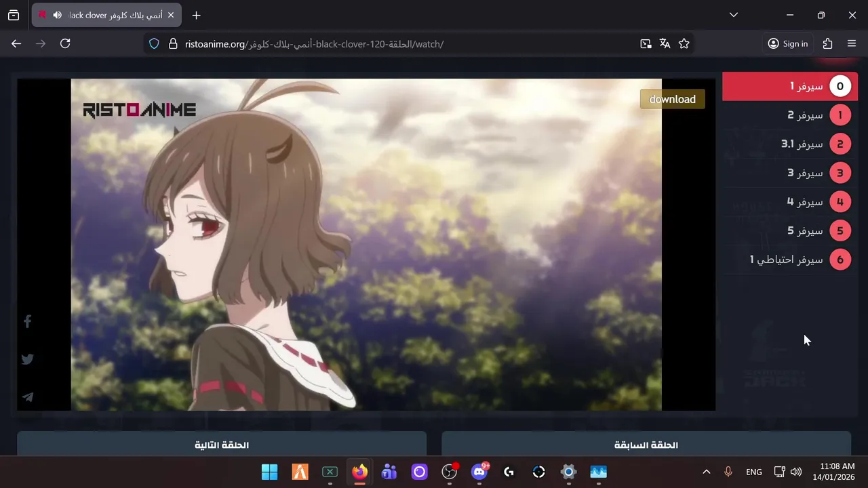Viewport: 868px width, 488px height.
Task: Go to previous episode الحلقة السابقة
Action: coord(646,445)
